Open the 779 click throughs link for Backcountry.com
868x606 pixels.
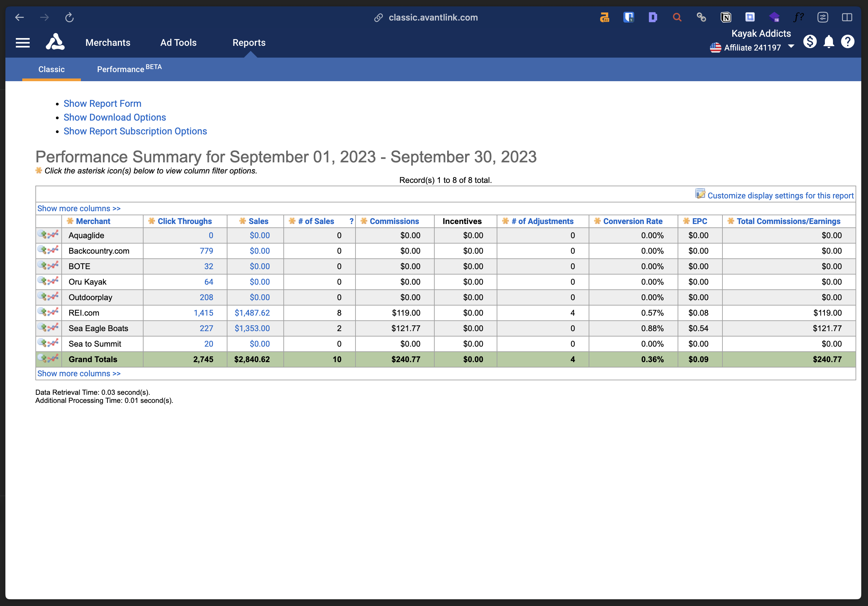[207, 251]
